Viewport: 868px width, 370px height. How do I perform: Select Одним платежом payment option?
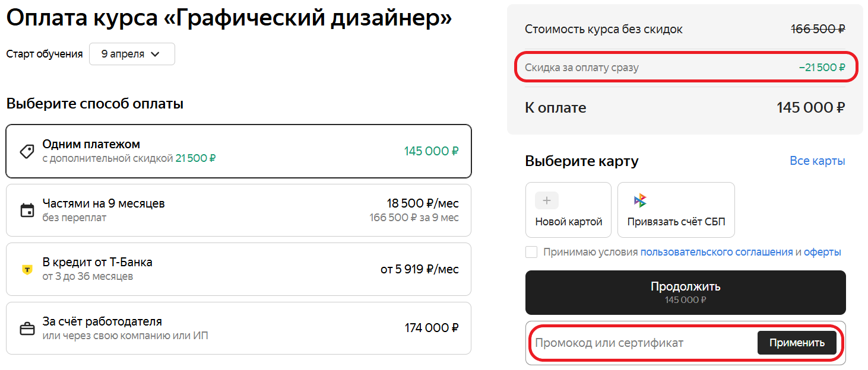point(237,151)
